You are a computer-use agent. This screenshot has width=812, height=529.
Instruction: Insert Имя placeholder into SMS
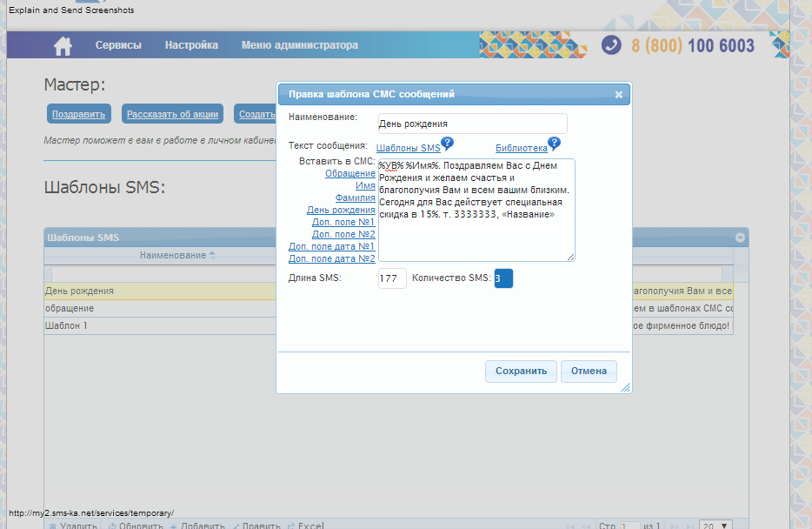coord(365,185)
